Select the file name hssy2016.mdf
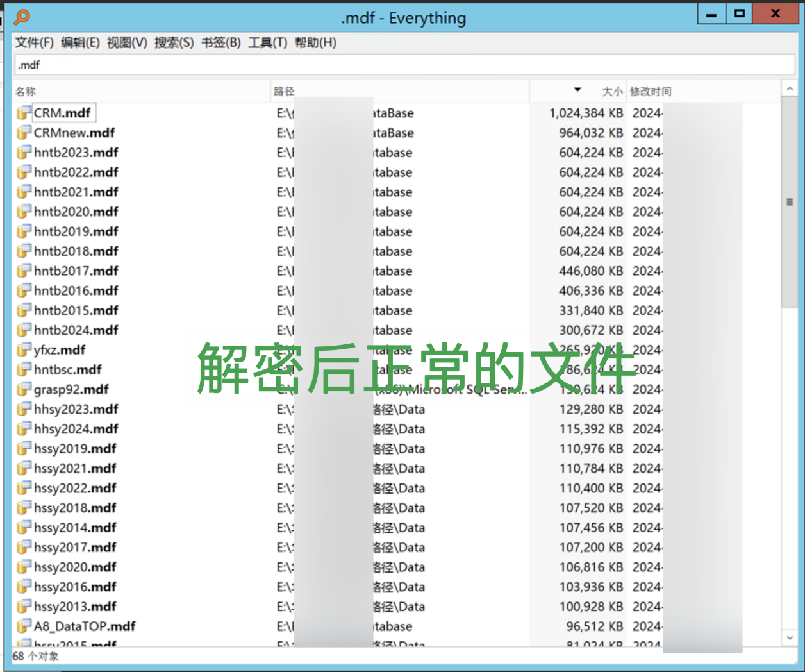Image resolution: width=805 pixels, height=672 pixels. coord(75,587)
